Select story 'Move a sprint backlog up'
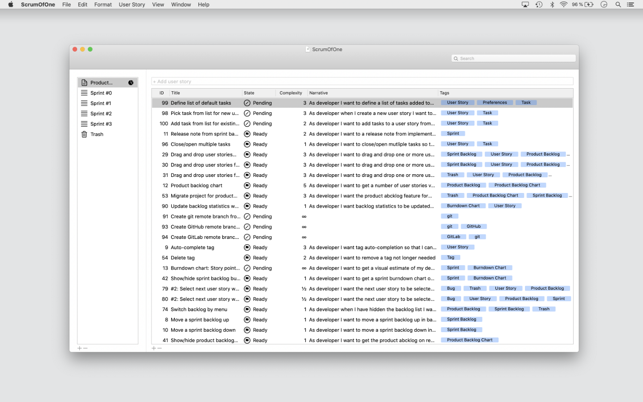This screenshot has height=402, width=643. click(x=362, y=320)
